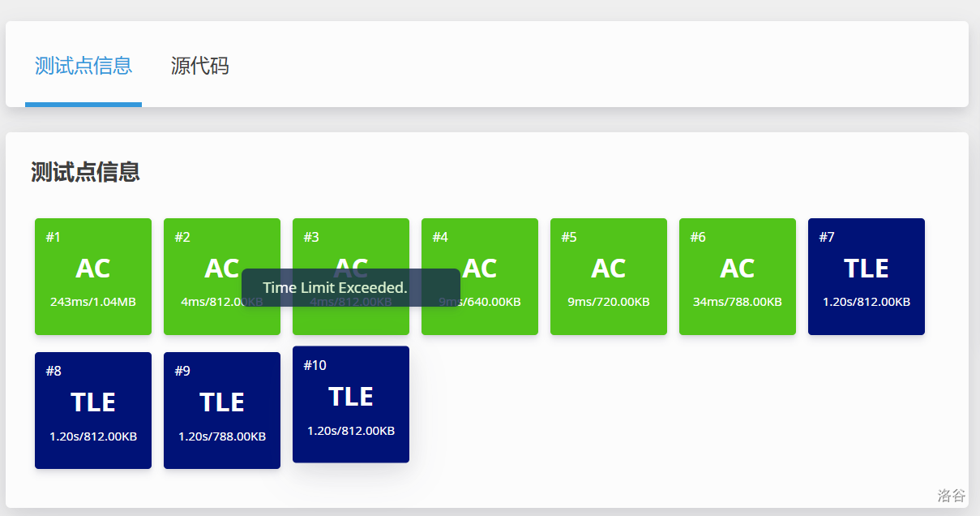
Task: Click the 洛谷 watermark in the corner
Action: tap(951, 495)
